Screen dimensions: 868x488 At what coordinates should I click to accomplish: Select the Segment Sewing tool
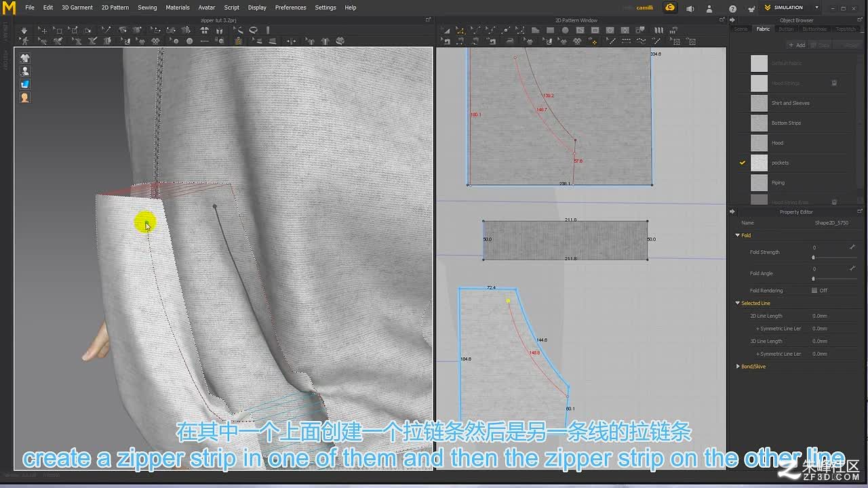(460, 42)
